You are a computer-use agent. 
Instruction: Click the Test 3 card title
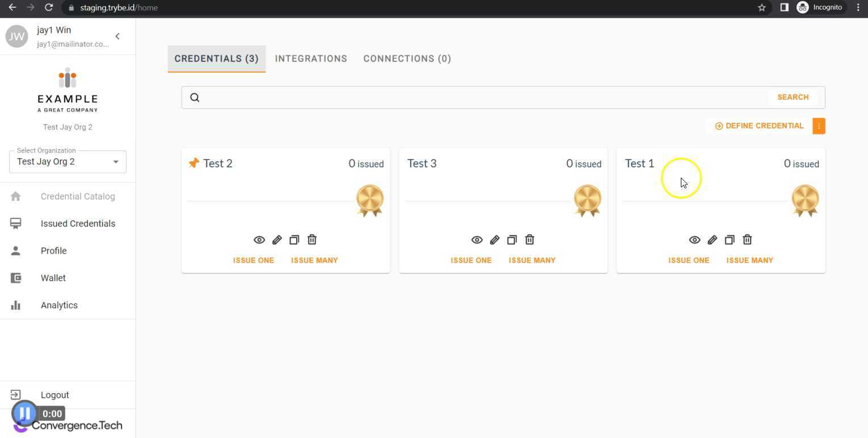pos(422,163)
